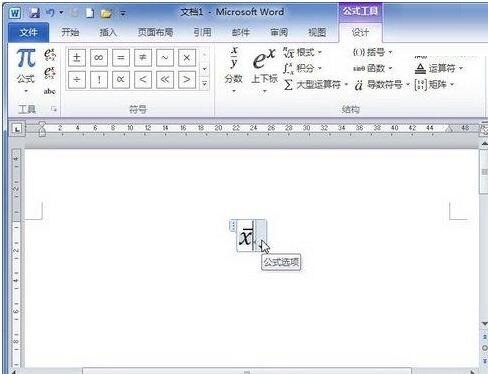Click the Save icon in quick access toolbar
The height and width of the screenshot is (374, 488).
point(34,13)
